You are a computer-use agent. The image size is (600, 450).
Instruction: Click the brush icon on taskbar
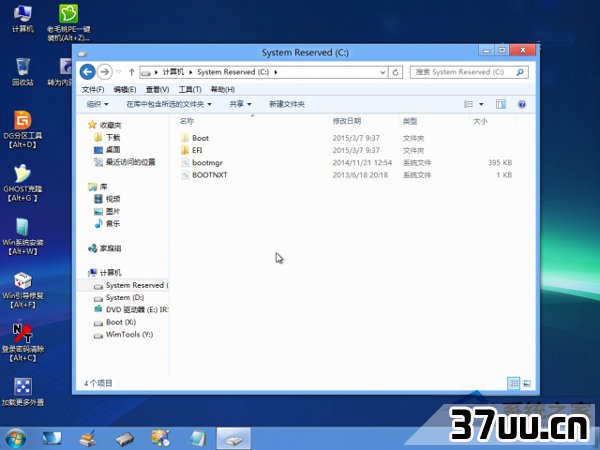pos(88,439)
